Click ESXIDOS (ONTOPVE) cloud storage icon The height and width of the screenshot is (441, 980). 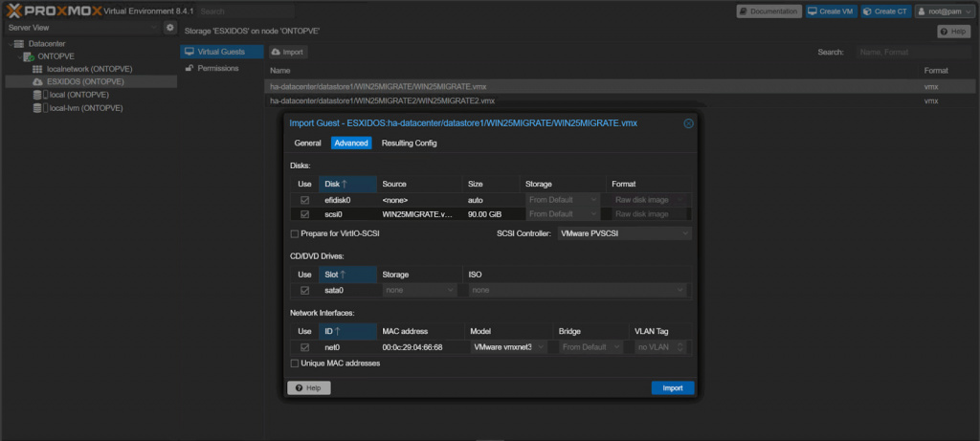(x=37, y=82)
